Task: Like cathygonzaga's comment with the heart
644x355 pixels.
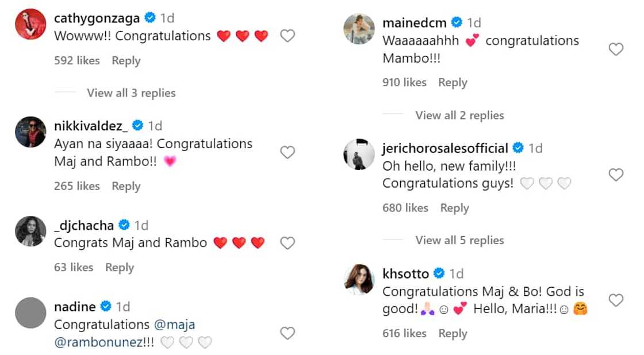Action: coord(287,36)
